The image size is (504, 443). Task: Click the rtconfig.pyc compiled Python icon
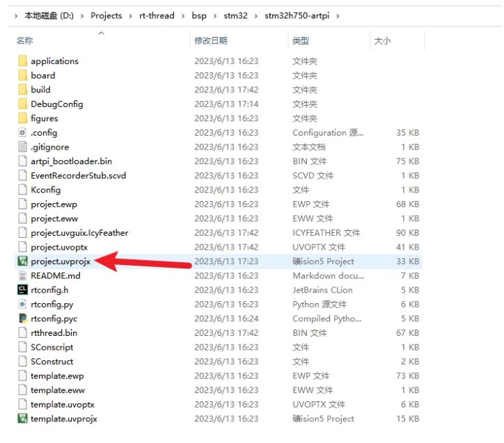(22, 319)
